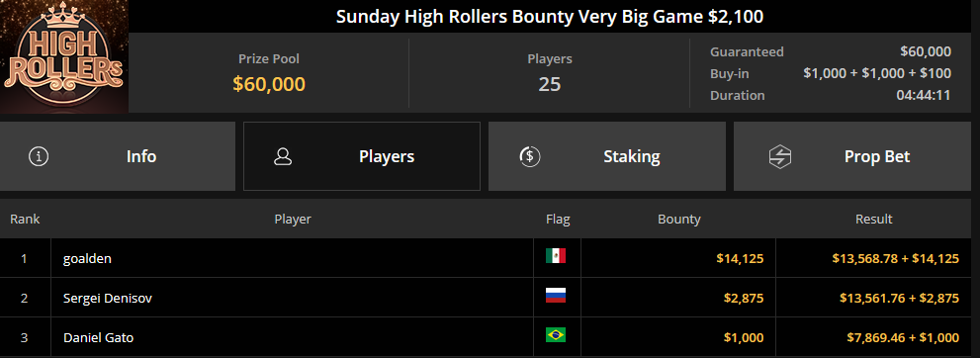Sort by the Rank column header
Viewport: 980px width, 358px height.
(x=25, y=220)
